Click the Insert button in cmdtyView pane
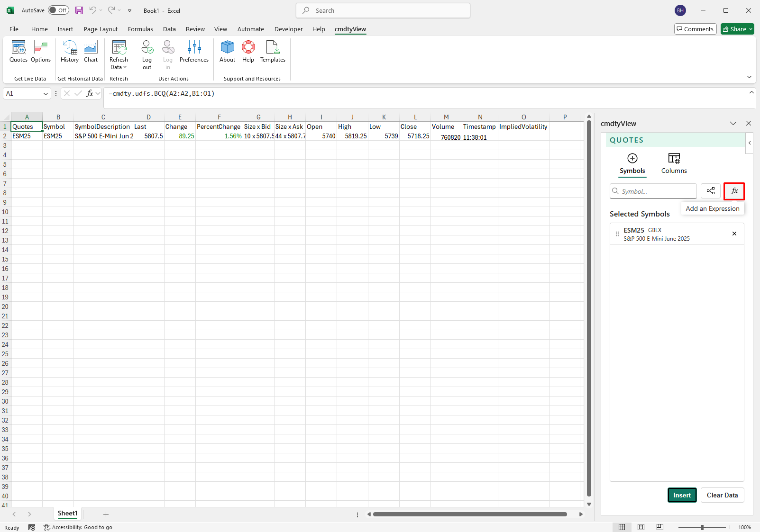 682,495
